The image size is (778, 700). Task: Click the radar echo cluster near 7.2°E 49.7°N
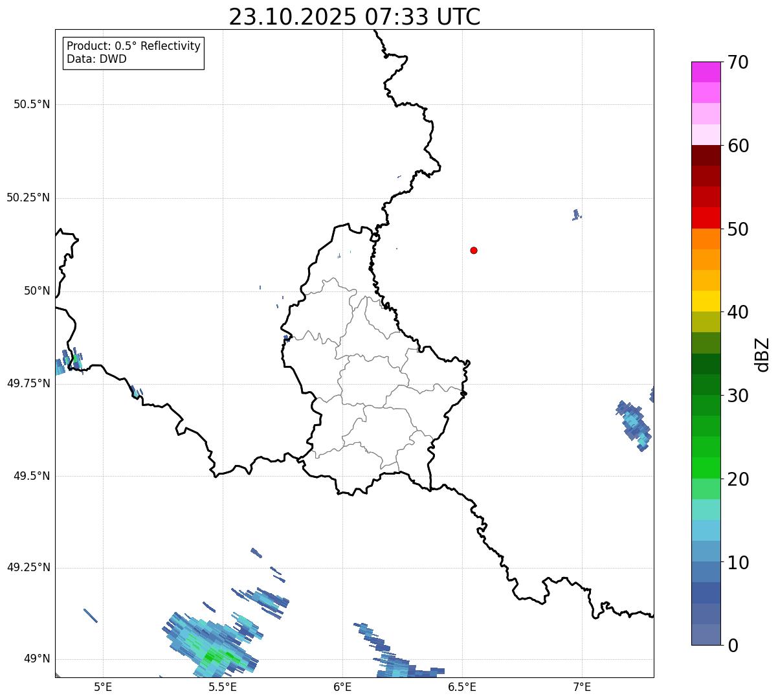(633, 425)
